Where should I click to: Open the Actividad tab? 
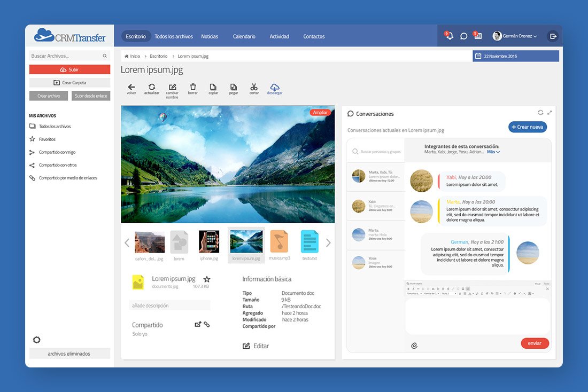click(x=280, y=36)
